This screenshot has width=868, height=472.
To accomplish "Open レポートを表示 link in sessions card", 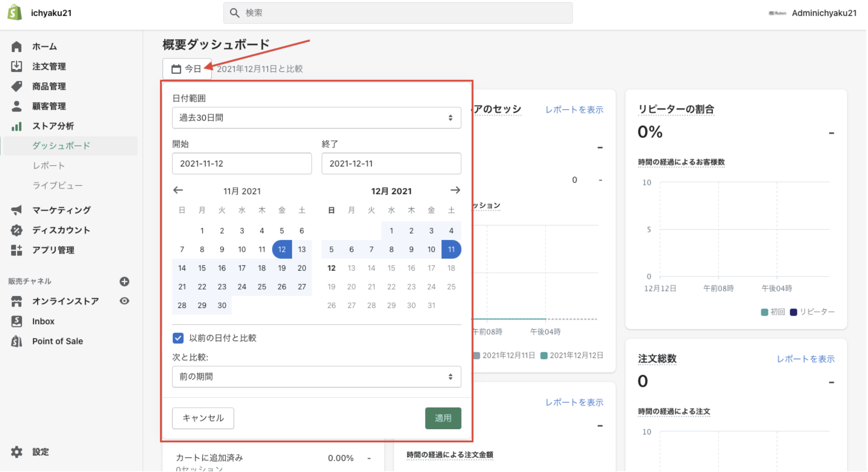I will pyautogui.click(x=574, y=110).
